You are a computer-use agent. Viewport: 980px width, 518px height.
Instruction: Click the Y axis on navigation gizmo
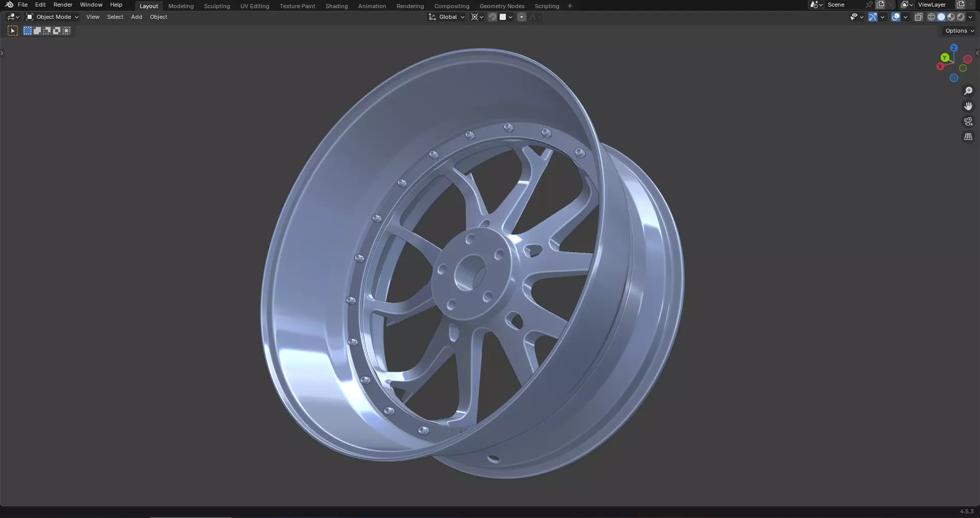[945, 58]
